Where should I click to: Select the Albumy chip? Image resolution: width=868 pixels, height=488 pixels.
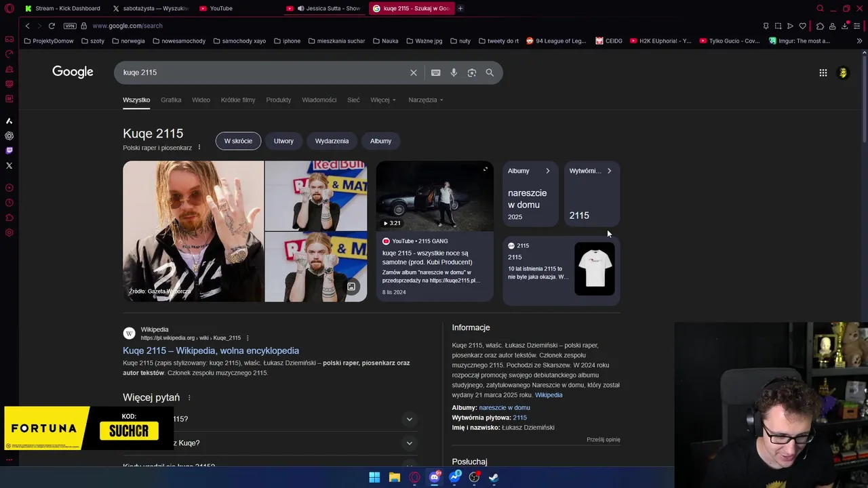380,141
